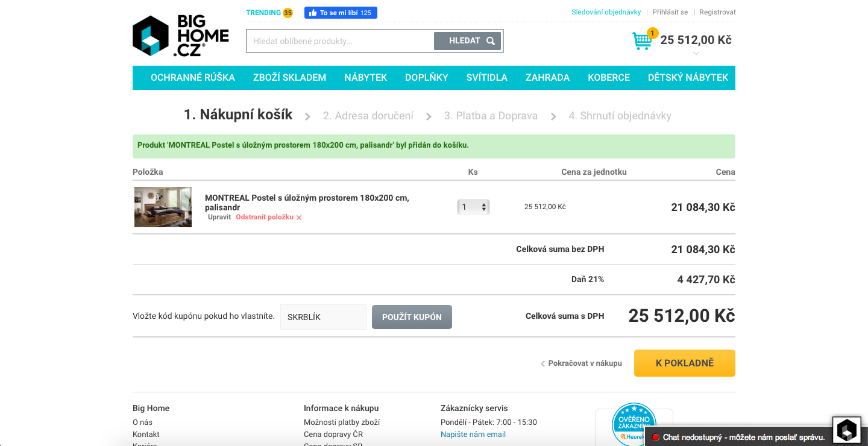Image resolution: width=868 pixels, height=446 pixels.
Task: Expand the cart dropdown chevron under total
Action: (696, 54)
